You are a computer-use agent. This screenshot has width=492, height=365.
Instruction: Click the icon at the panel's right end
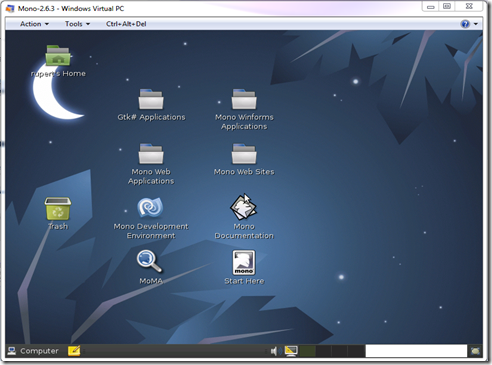[475, 351]
